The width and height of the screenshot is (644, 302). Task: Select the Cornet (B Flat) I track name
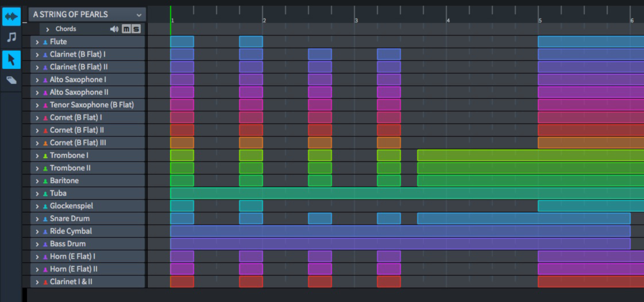point(76,118)
